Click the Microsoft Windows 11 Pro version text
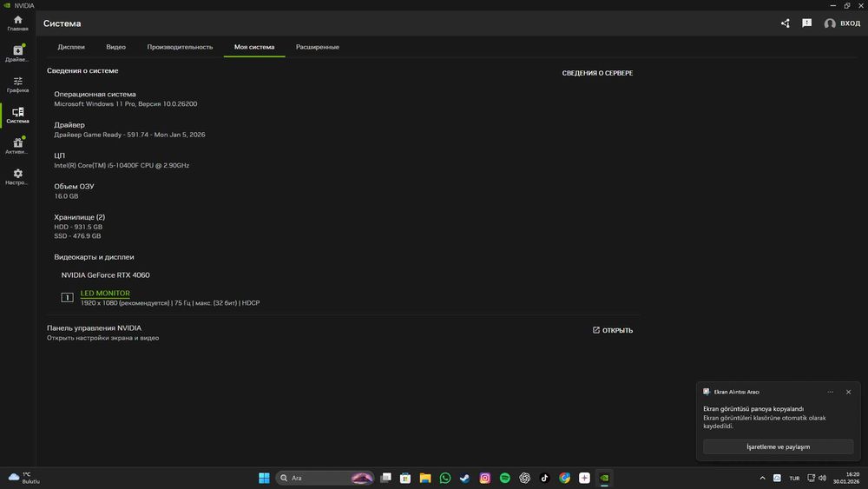 coord(125,103)
